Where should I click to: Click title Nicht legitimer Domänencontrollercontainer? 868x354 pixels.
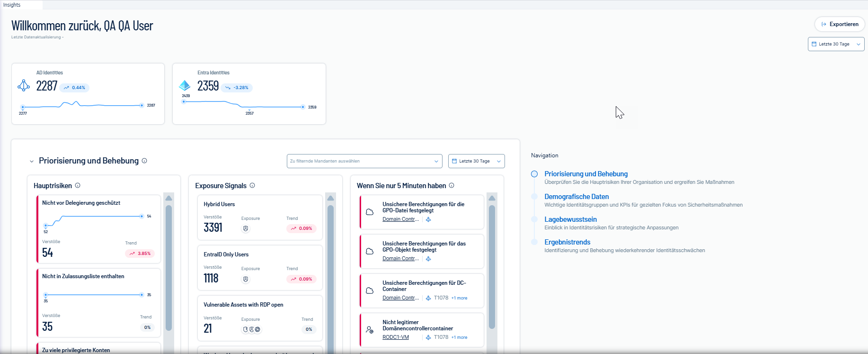(x=417, y=325)
